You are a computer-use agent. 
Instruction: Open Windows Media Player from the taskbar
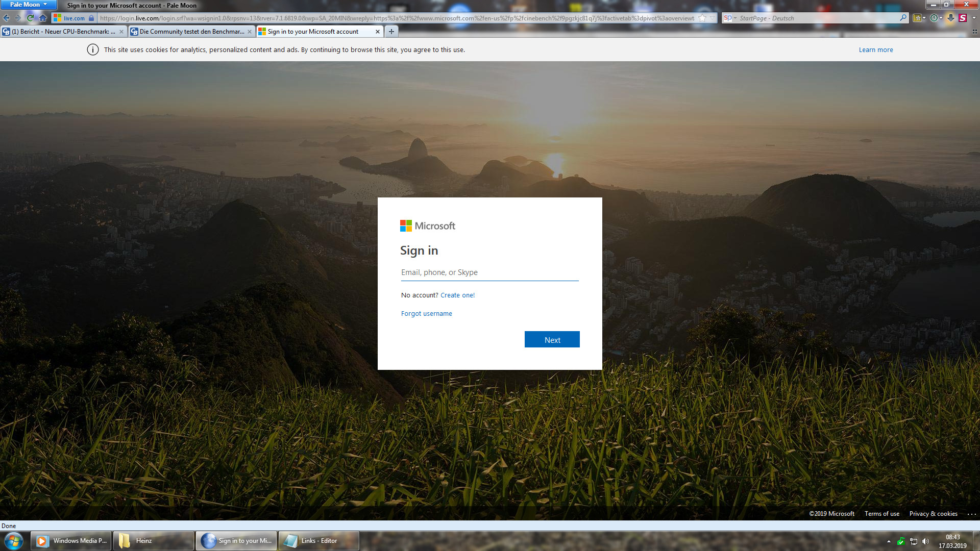tap(71, 541)
